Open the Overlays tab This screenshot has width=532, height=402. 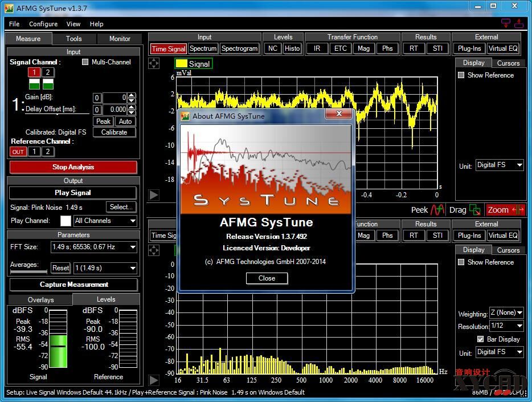pos(40,300)
